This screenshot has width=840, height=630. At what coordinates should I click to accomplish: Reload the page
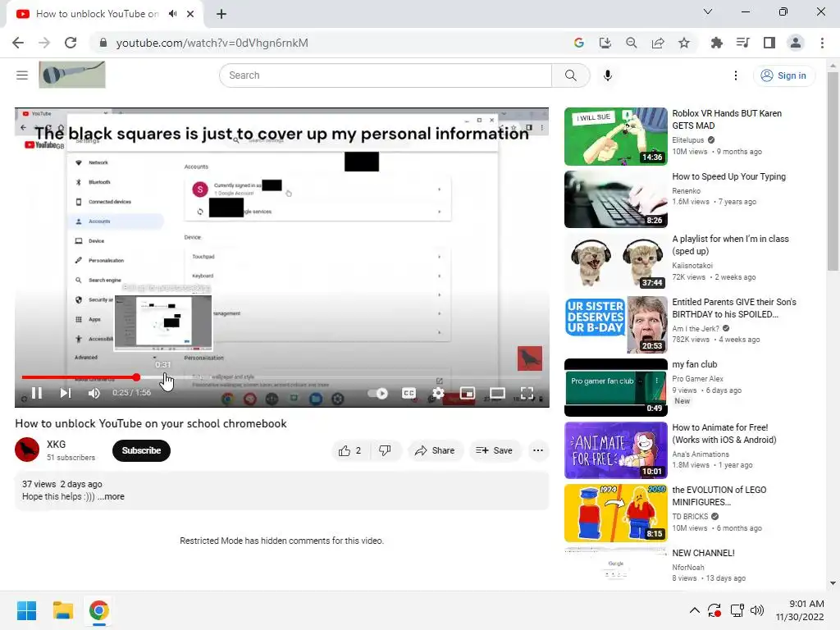pyautogui.click(x=71, y=43)
